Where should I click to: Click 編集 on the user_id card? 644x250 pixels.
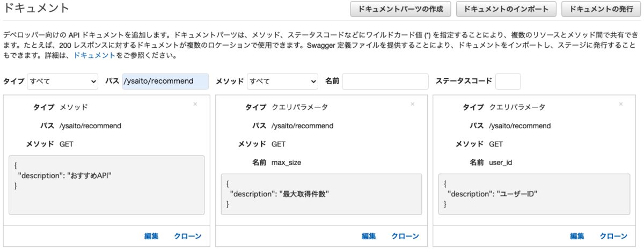click(x=577, y=236)
